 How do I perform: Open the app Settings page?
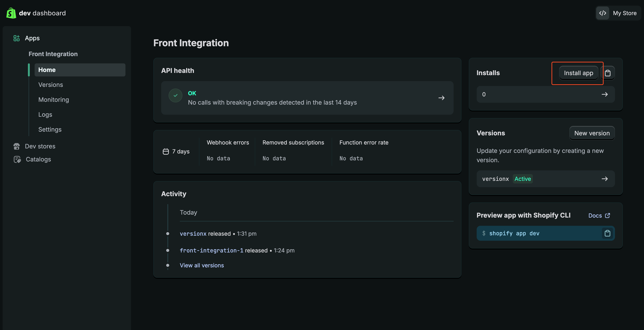point(50,129)
